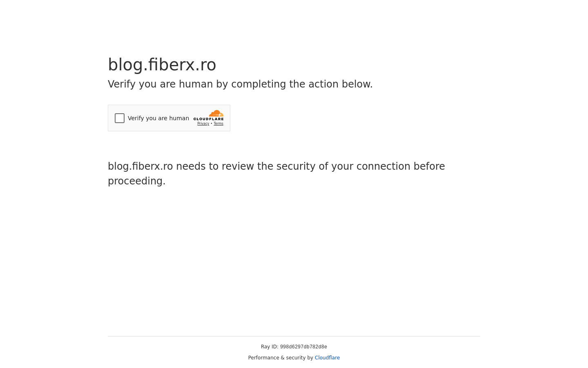Image resolution: width=588 pixels, height=368 pixels.
Task: Check the Verify you are human checkbox
Action: coord(120,118)
